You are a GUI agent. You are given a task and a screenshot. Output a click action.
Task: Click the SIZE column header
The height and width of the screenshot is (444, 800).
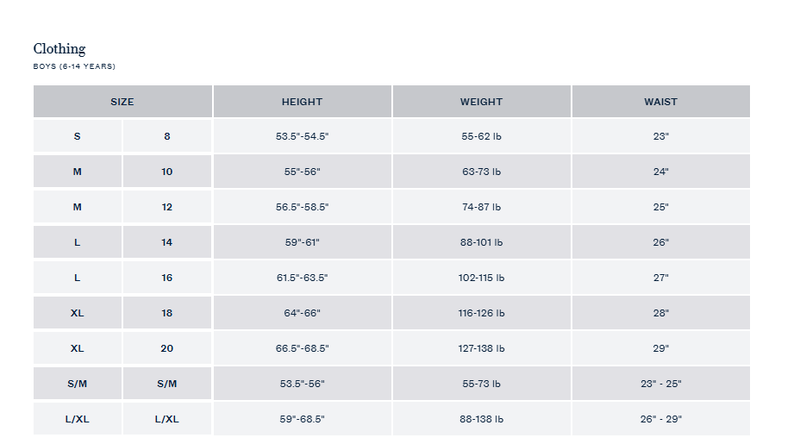(122, 102)
